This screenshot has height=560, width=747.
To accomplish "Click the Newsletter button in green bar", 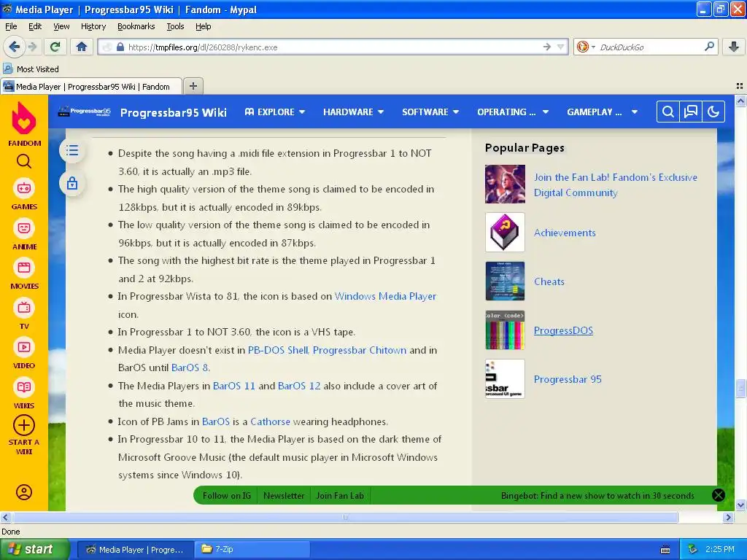I will tap(284, 496).
